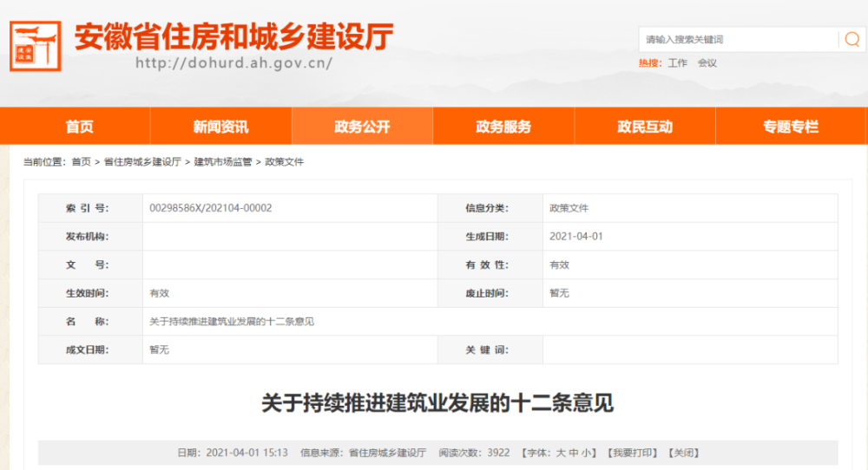This screenshot has width=868, height=470.
Task: Click the 首页 breadcrumb link
Action: point(82,161)
